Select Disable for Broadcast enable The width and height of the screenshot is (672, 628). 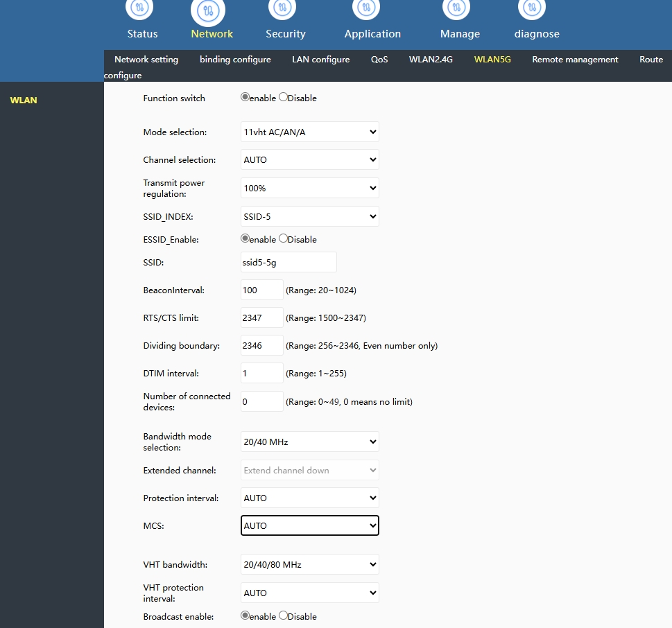click(x=283, y=616)
